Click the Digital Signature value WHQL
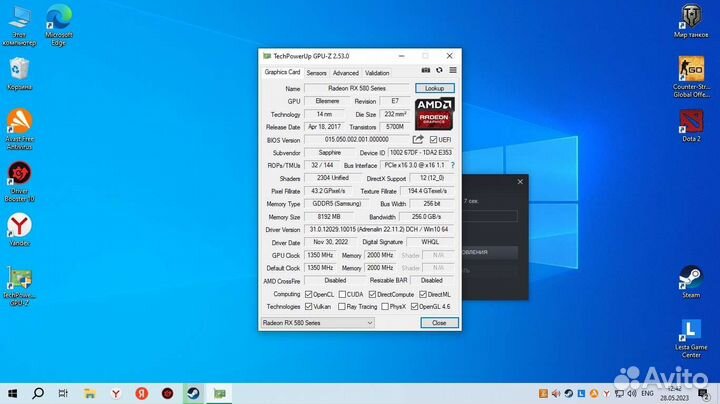The image size is (720, 404). click(x=430, y=242)
